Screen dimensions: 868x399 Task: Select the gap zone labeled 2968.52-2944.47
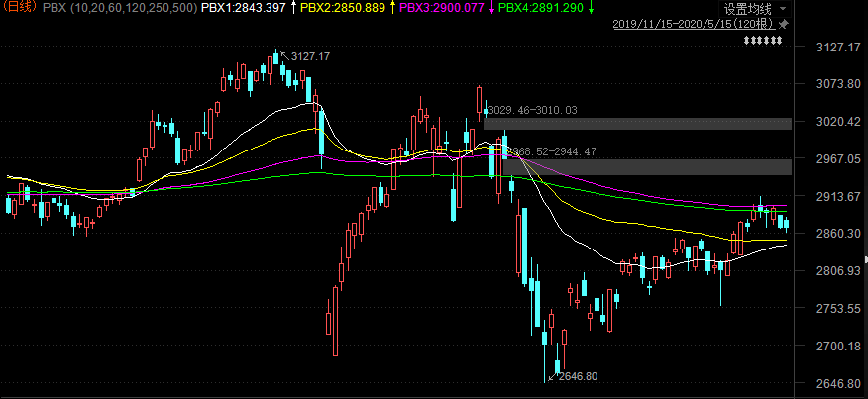click(x=647, y=167)
